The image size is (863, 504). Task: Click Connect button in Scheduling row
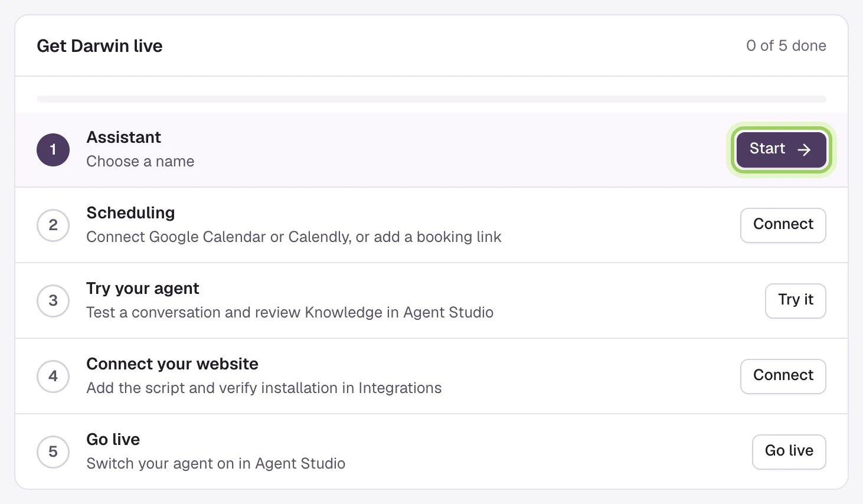coord(783,225)
